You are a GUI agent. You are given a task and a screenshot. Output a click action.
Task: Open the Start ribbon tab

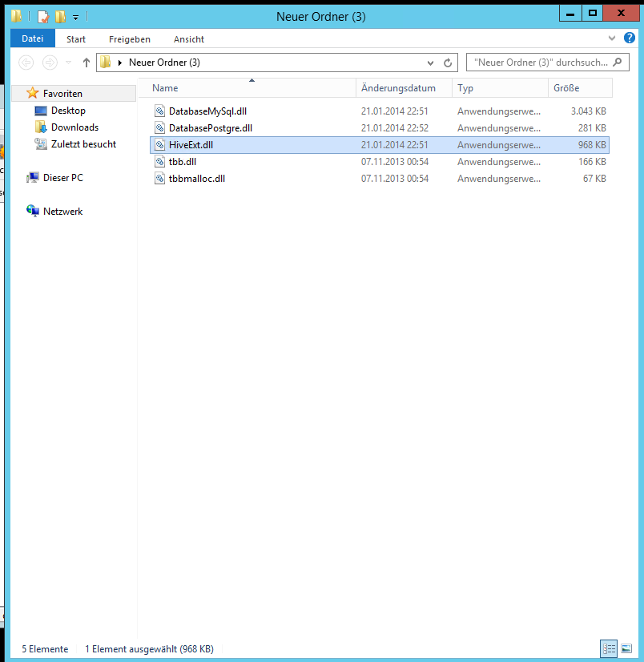tap(76, 39)
